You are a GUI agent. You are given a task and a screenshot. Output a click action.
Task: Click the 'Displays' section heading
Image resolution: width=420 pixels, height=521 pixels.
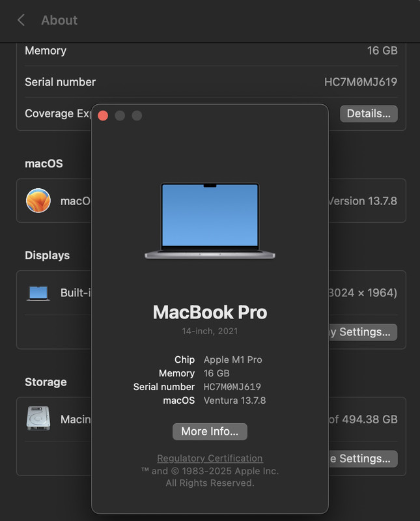[x=47, y=255]
